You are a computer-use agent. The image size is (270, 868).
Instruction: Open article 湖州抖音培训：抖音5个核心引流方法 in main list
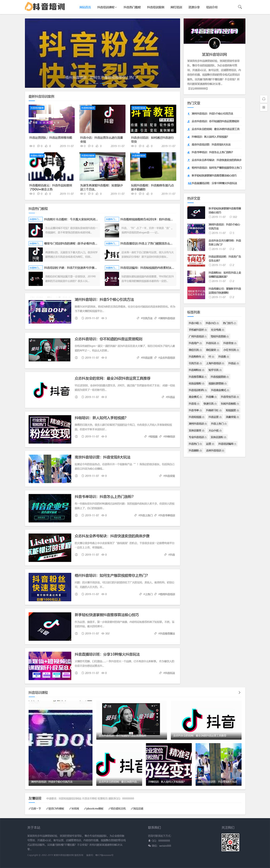[104, 299]
